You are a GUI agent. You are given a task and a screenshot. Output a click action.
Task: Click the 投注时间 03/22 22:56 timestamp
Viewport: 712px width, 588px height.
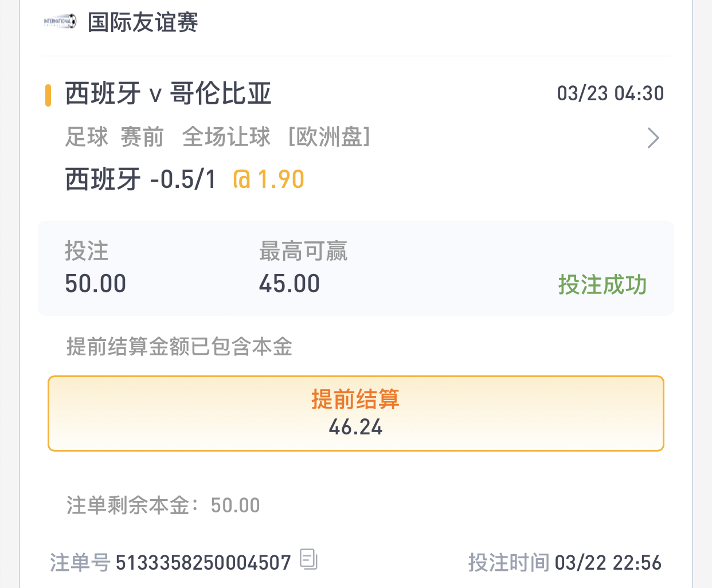click(x=565, y=563)
